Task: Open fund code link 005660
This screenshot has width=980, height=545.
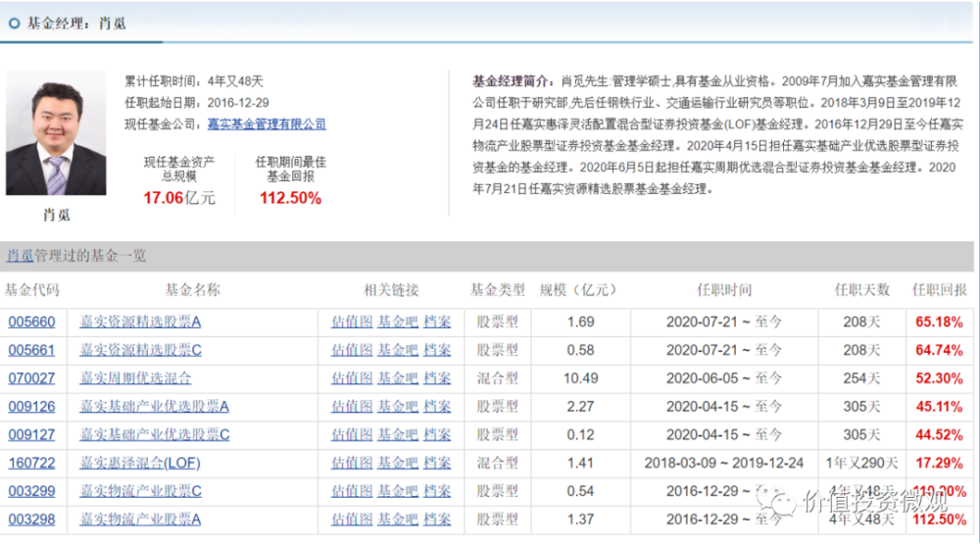Action: 31,322
